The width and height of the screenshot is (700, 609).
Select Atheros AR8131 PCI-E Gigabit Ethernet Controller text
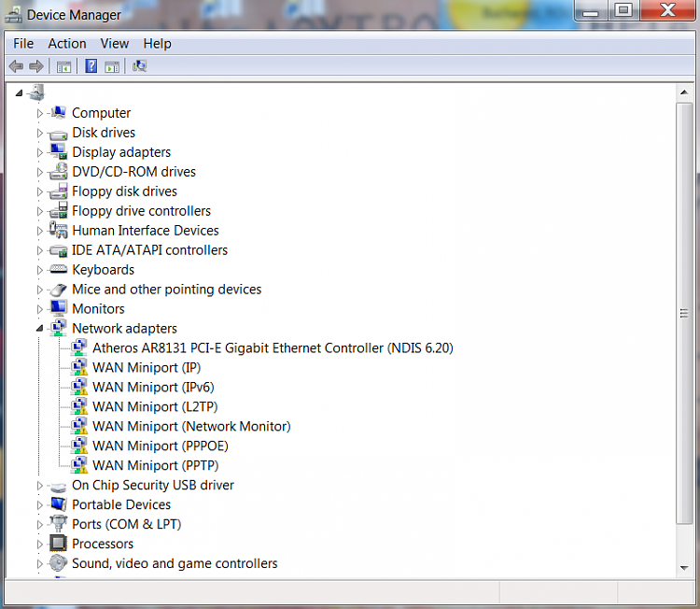point(273,348)
